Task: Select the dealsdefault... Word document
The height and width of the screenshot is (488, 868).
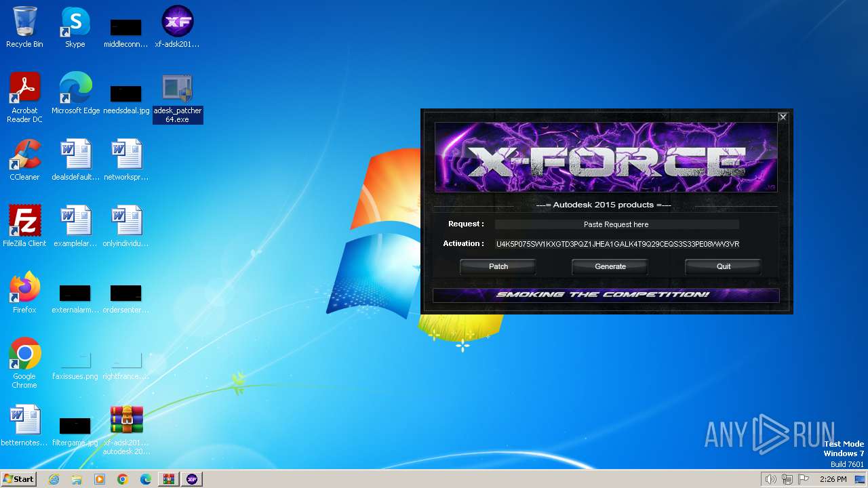Action: [x=75, y=160]
